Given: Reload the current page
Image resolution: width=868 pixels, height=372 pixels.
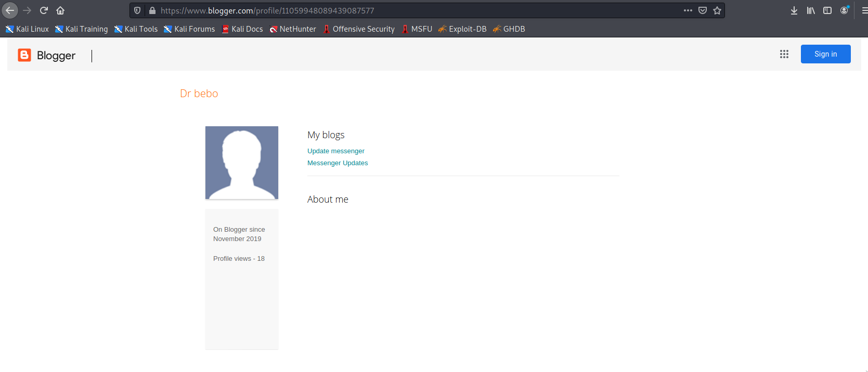Looking at the screenshot, I should point(44,10).
